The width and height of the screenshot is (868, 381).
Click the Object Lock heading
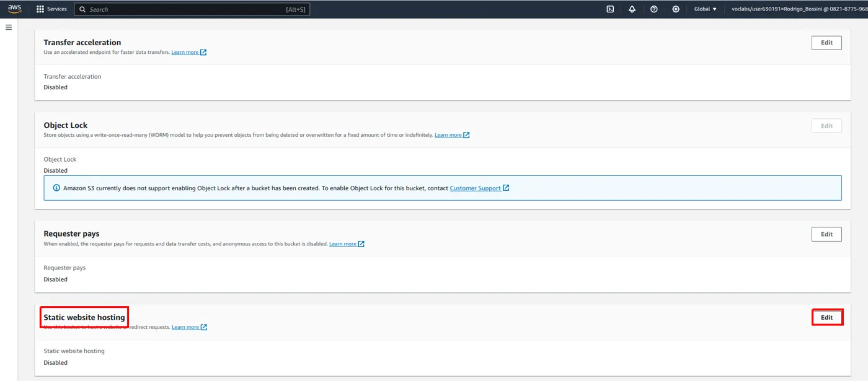pyautogui.click(x=66, y=126)
